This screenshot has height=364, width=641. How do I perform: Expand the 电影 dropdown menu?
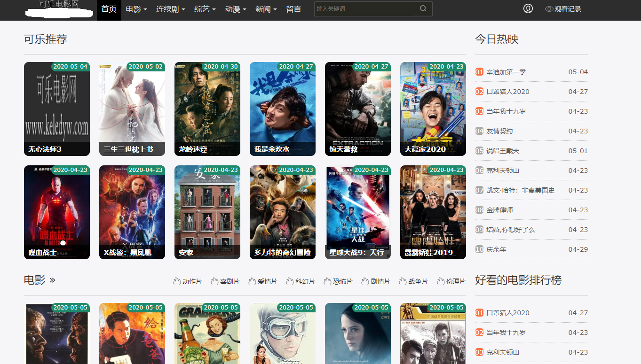pyautogui.click(x=136, y=9)
